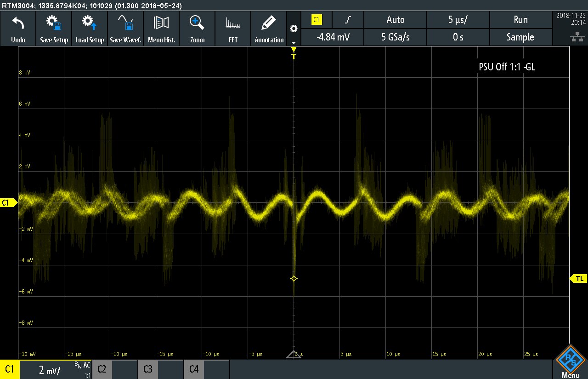The width and height of the screenshot is (588, 379).
Task: Open toolbar settings gear icon
Action: 294,29
